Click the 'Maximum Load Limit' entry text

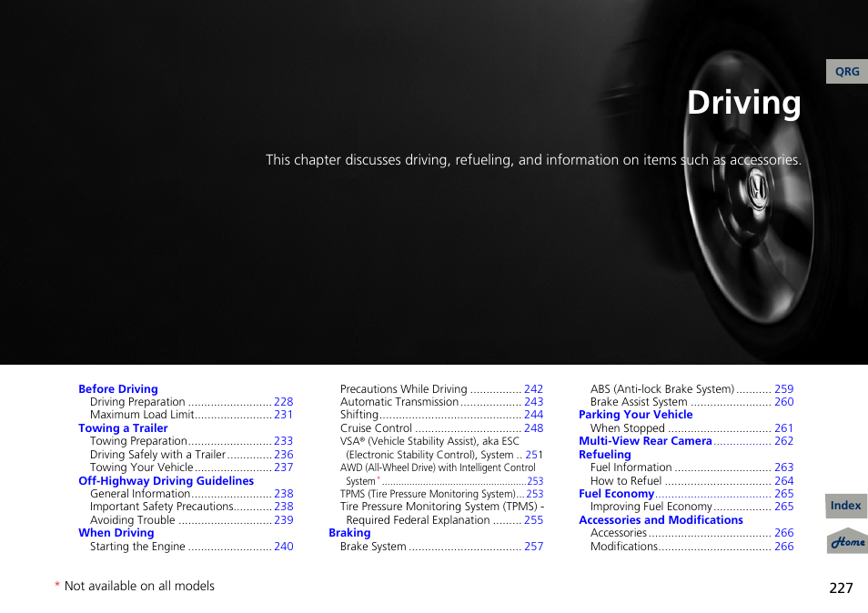point(142,415)
